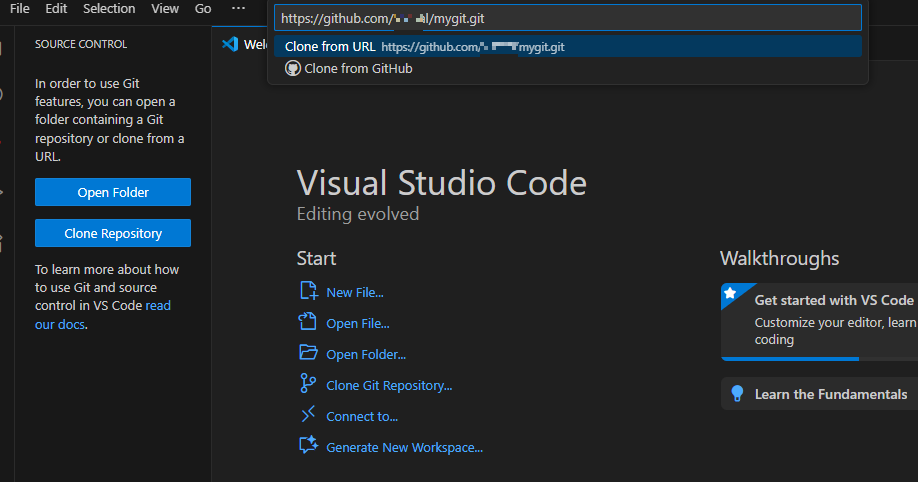
Task: Open the Edit menu
Action: [56, 9]
